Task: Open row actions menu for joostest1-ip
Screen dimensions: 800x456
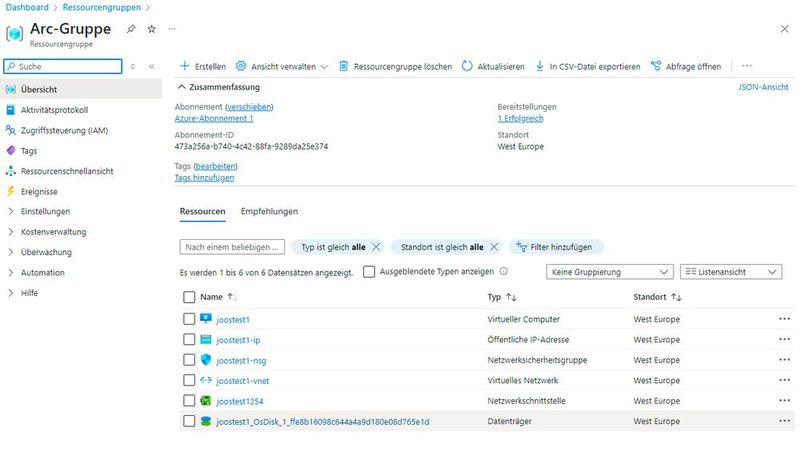Action: 784,339
